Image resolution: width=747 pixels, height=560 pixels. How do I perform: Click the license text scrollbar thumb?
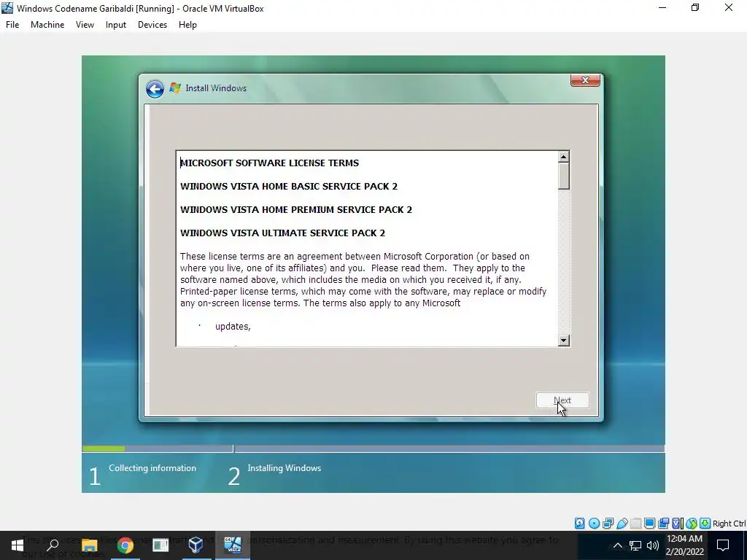coord(564,176)
